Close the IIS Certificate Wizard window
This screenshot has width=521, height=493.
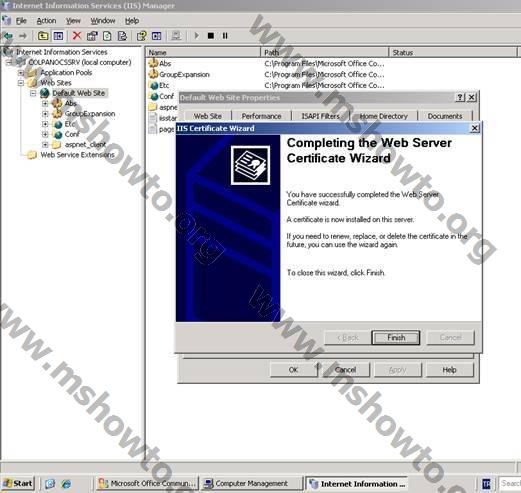[x=475, y=128]
